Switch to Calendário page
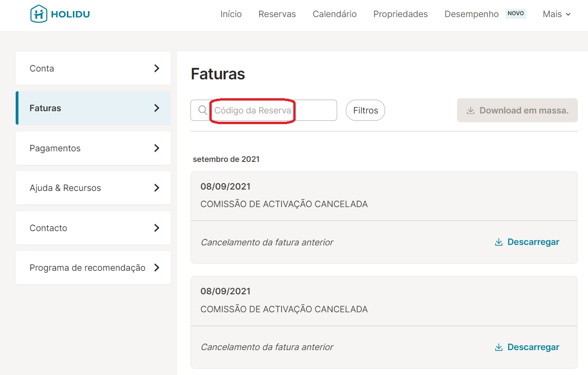 (x=334, y=14)
